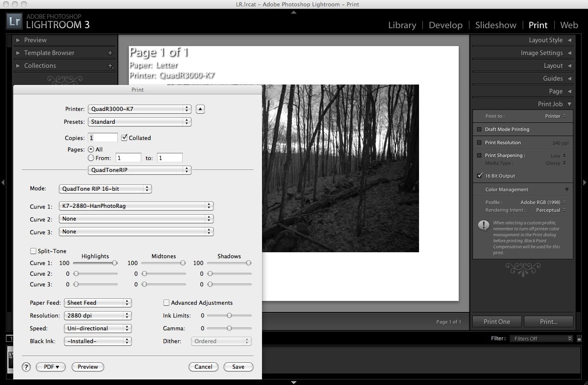Open Rendering Intent Perceptual dropdown
The height and width of the screenshot is (385, 588).
550,210
